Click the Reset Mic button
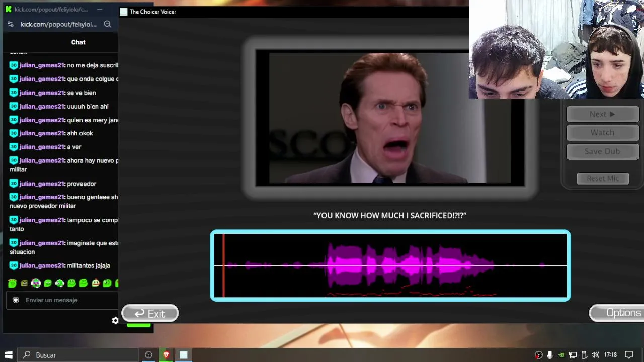The height and width of the screenshot is (362, 644). (603, 178)
